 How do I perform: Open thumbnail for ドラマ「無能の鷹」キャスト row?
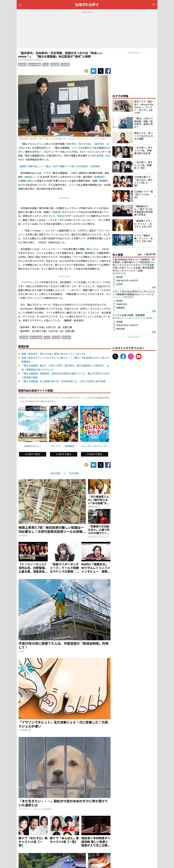123,240
